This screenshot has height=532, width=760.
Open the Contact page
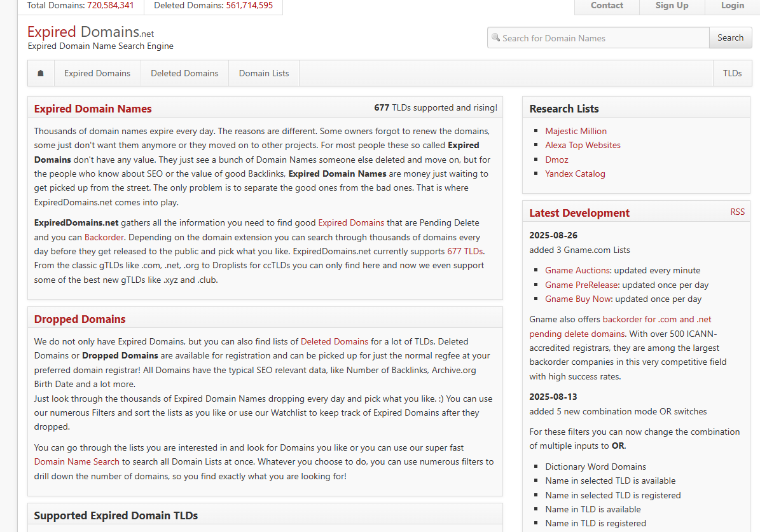[607, 6]
